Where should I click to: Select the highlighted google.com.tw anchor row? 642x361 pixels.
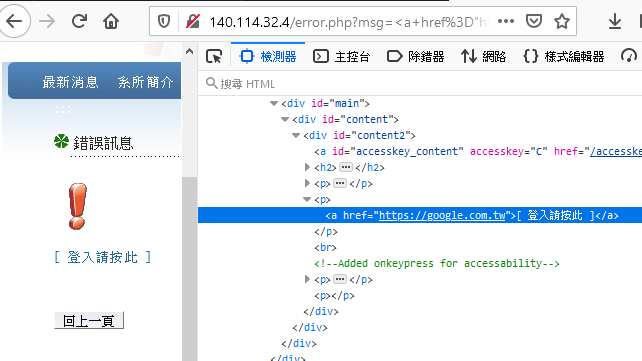tap(420, 215)
